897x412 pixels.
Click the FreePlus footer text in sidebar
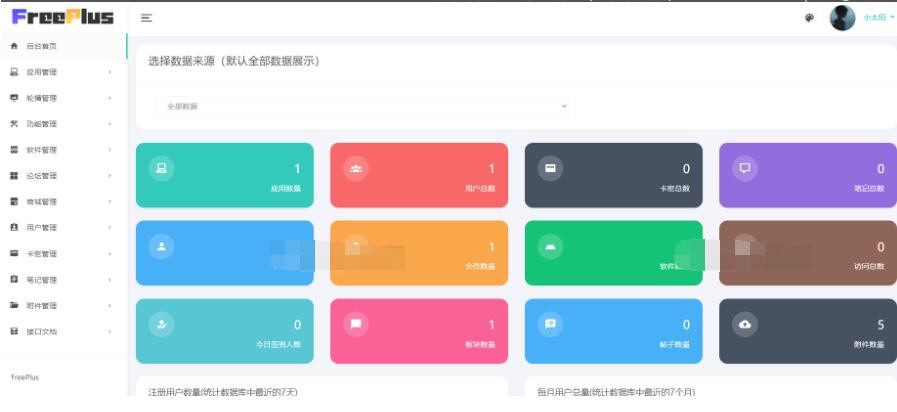[25, 378]
